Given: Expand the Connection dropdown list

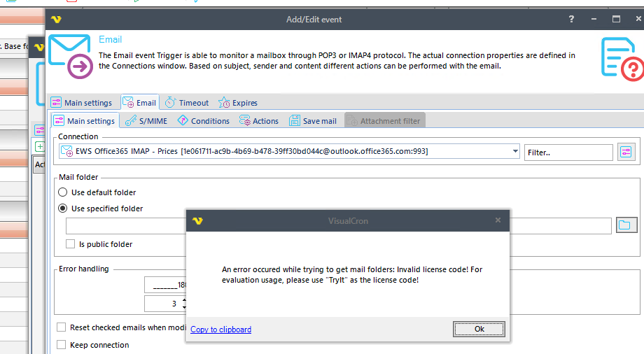Looking at the screenshot, I should pyautogui.click(x=515, y=151).
